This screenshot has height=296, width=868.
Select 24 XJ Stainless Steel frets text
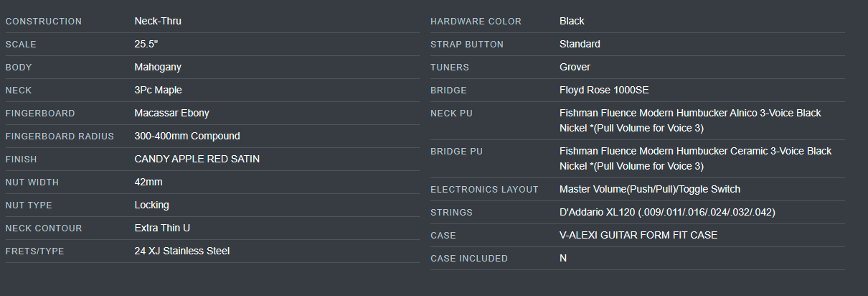click(x=182, y=251)
